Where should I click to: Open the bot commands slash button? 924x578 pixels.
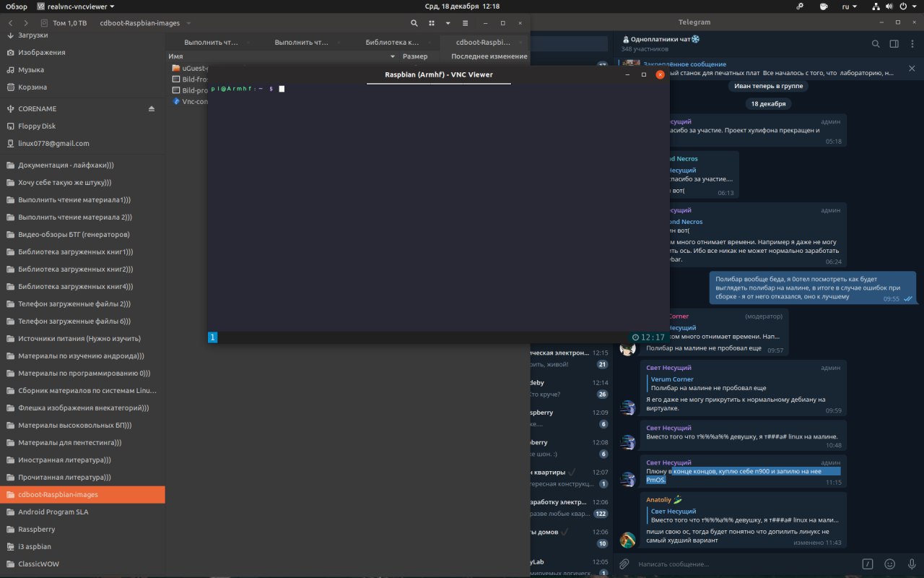pos(868,564)
